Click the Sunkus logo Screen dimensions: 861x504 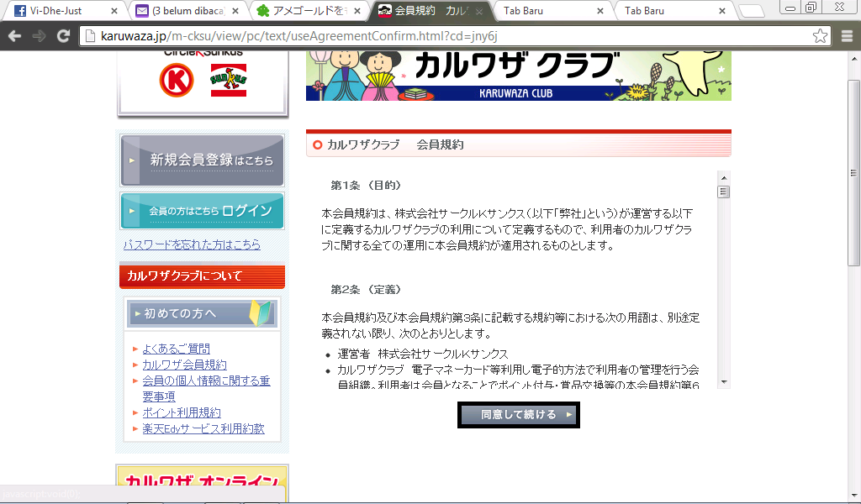[x=229, y=81]
